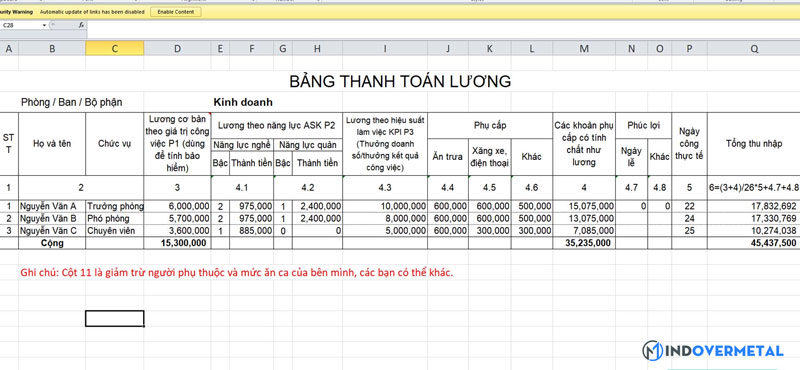Click the 8,000,000 KPI salary cell
Viewport: 800px width, 370px height.
[385, 218]
